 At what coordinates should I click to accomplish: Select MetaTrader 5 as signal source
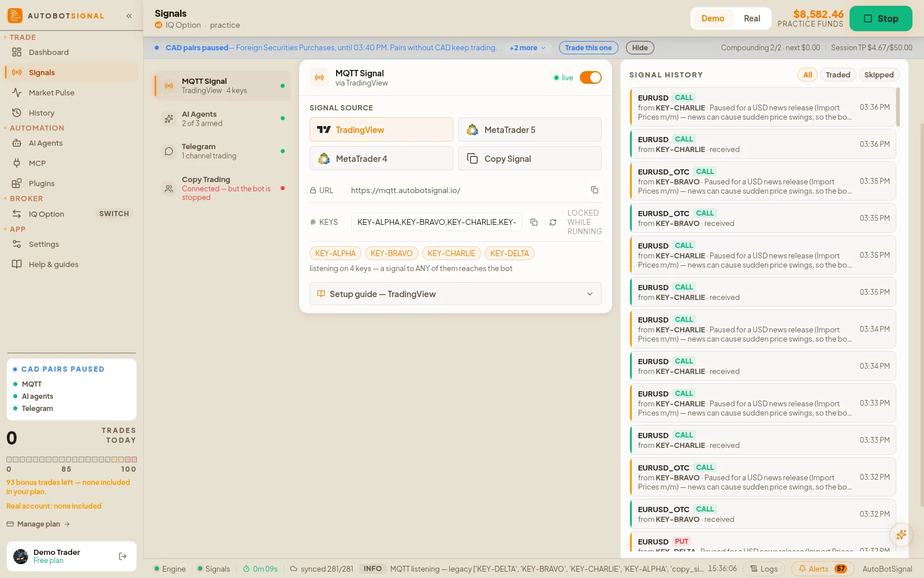pos(530,129)
